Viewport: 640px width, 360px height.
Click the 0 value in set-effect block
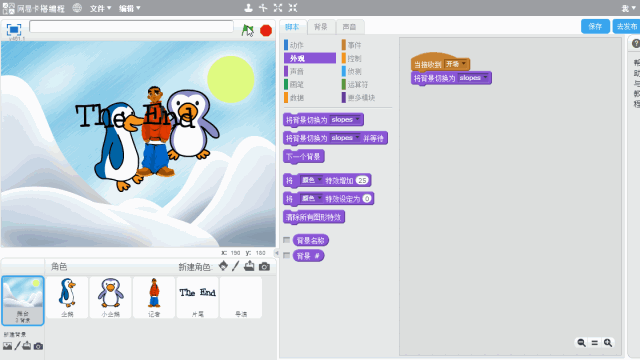coord(367,198)
